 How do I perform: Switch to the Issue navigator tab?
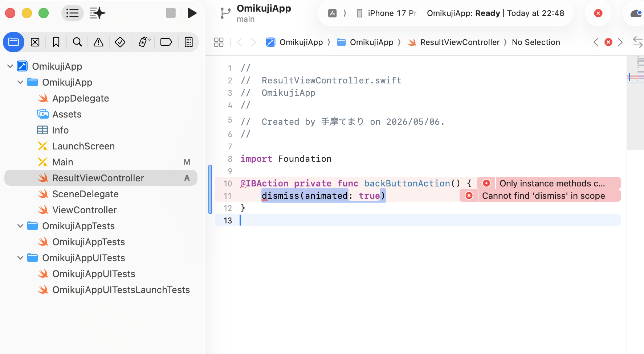point(98,42)
